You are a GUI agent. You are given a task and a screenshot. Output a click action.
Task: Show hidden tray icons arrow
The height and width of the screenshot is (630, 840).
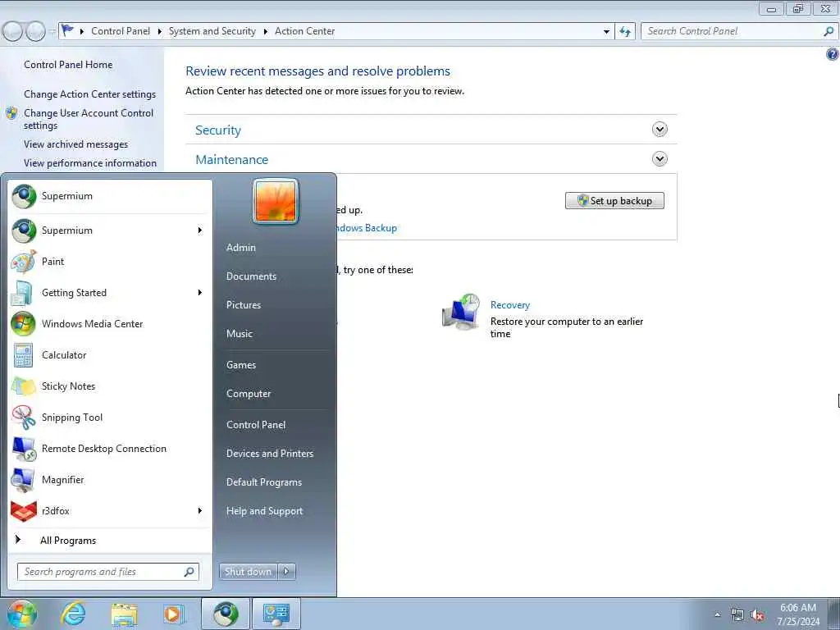coord(717,615)
